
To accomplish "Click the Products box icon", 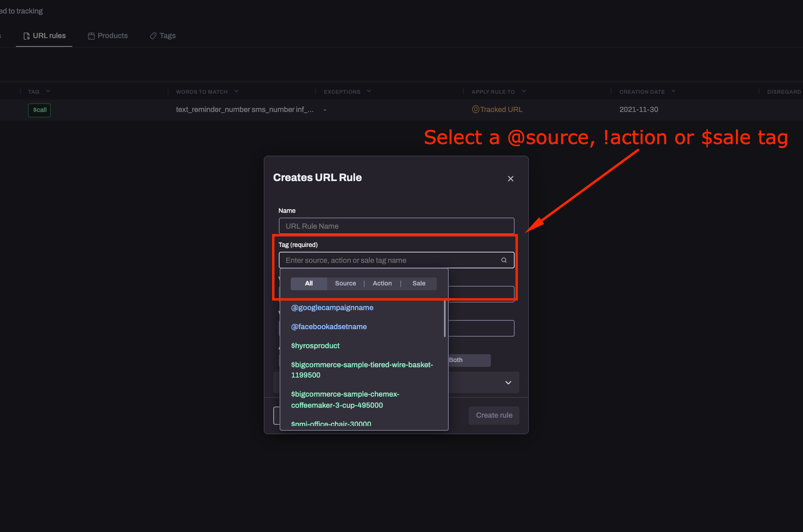I will coord(91,35).
